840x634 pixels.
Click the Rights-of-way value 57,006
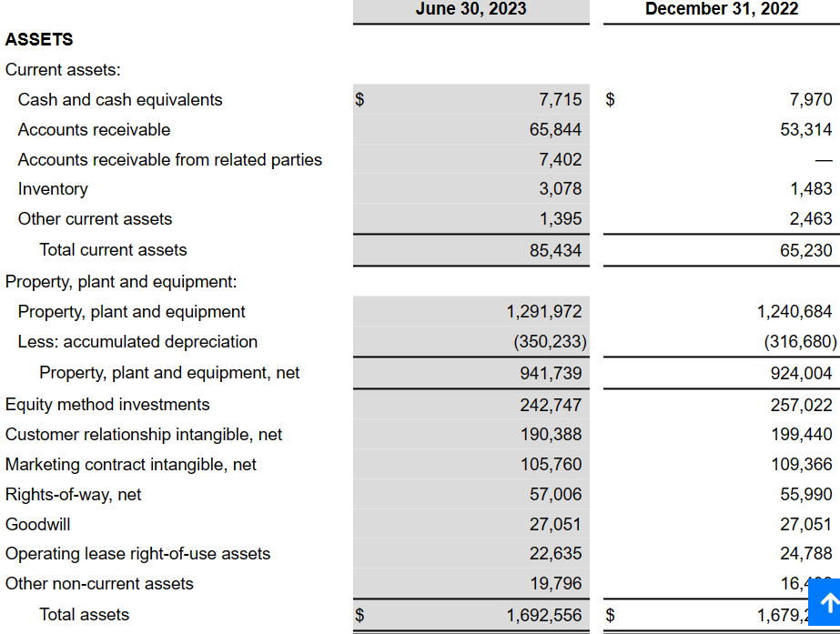(555, 495)
